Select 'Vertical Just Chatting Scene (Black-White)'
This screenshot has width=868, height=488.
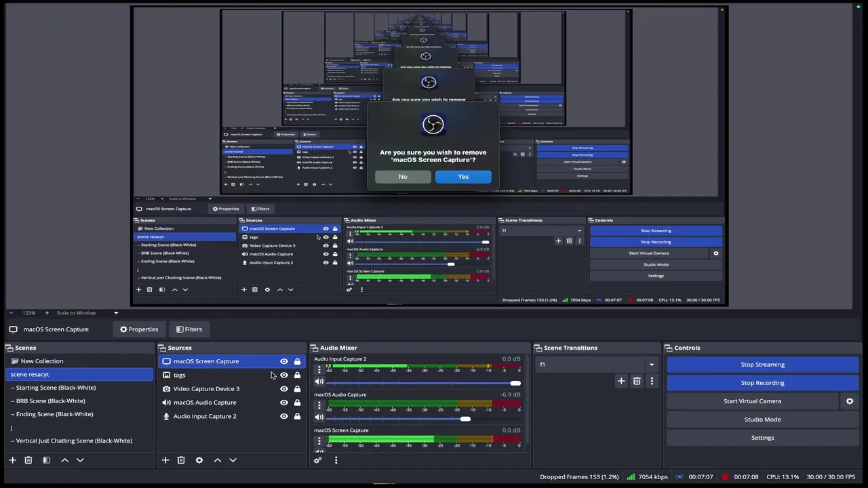click(x=79, y=441)
